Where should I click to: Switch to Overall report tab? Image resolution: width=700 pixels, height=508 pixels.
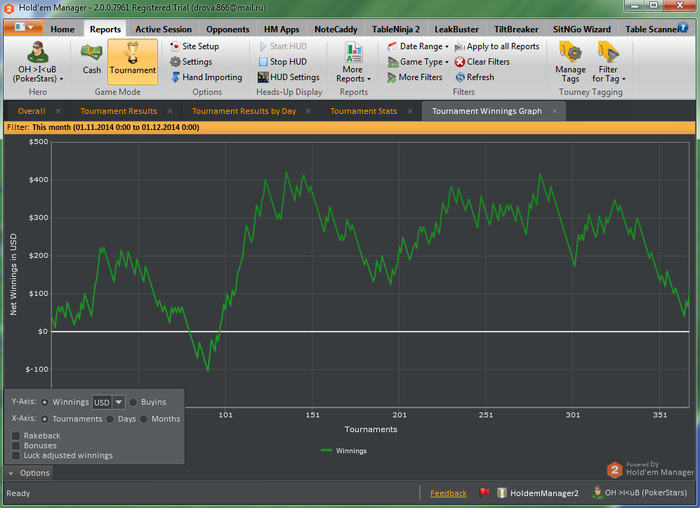click(x=31, y=111)
